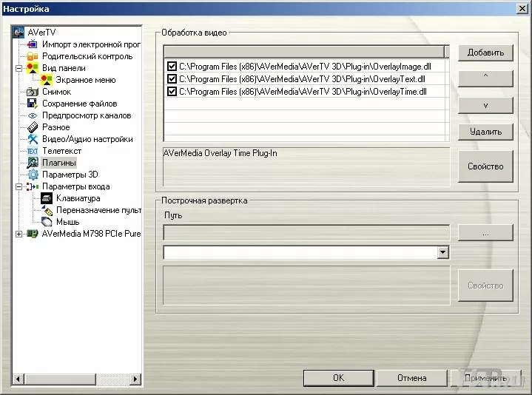The height and width of the screenshot is (395, 532).
Task: Expand the AVerMedia M798 PCIe tree node
Action: point(18,234)
